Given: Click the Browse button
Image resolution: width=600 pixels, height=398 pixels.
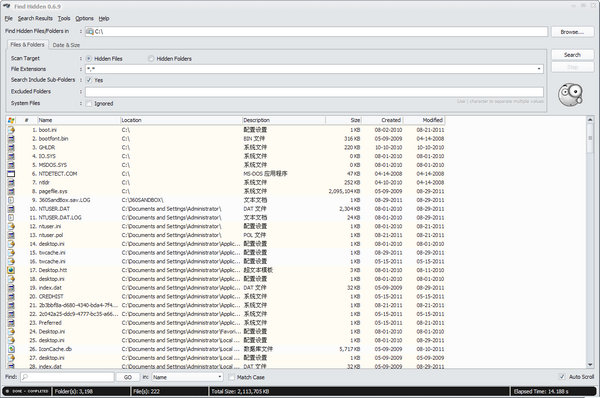Looking at the screenshot, I should pos(572,32).
